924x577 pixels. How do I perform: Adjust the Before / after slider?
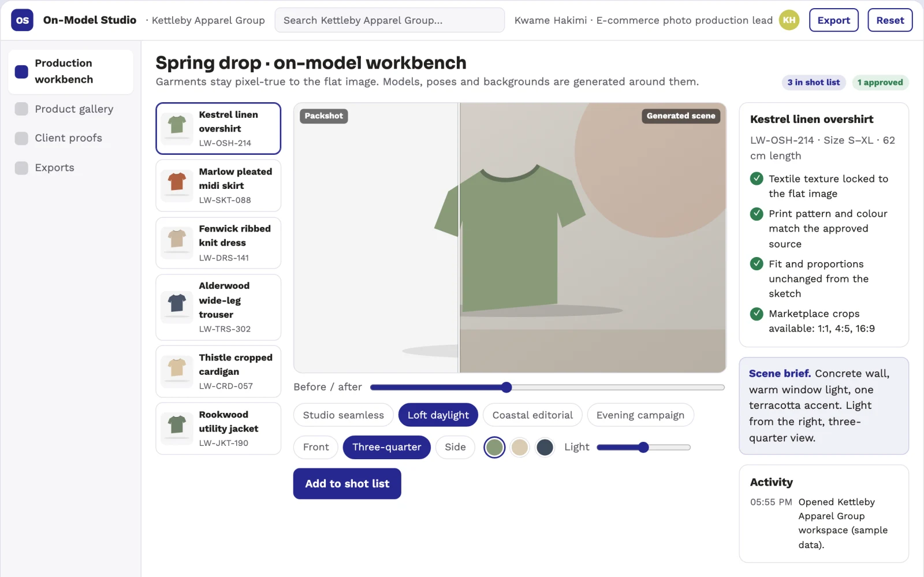pyautogui.click(x=547, y=387)
